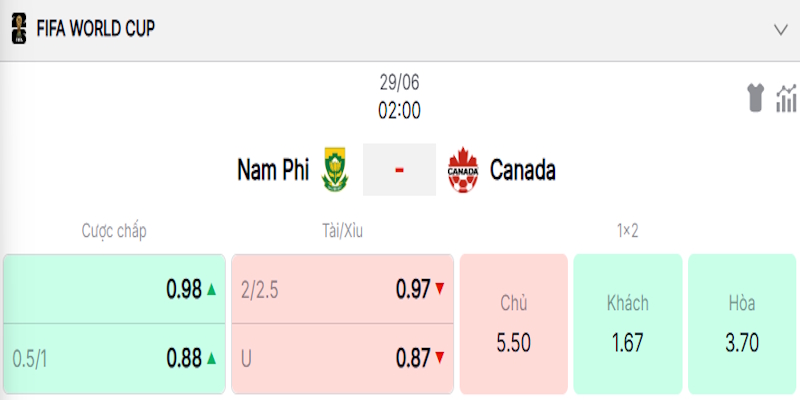Pick Khách away win at 1.67
The height and width of the screenshot is (400, 800).
[x=628, y=324]
